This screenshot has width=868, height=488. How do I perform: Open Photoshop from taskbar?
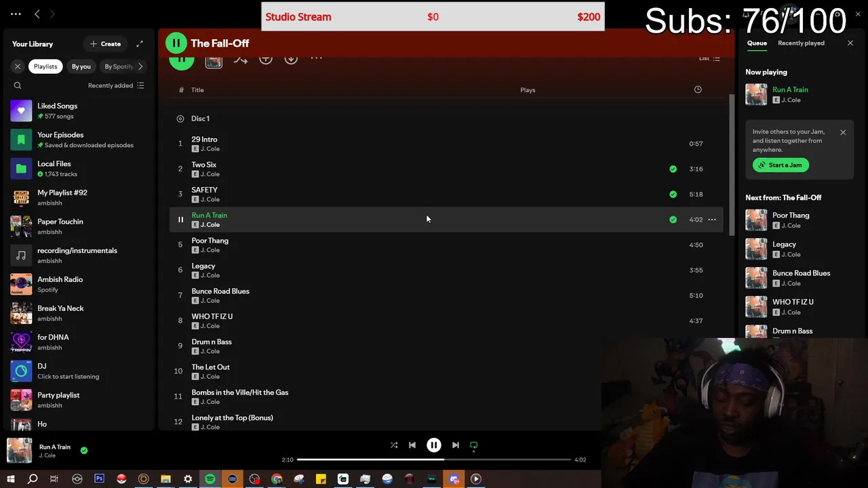point(99,479)
